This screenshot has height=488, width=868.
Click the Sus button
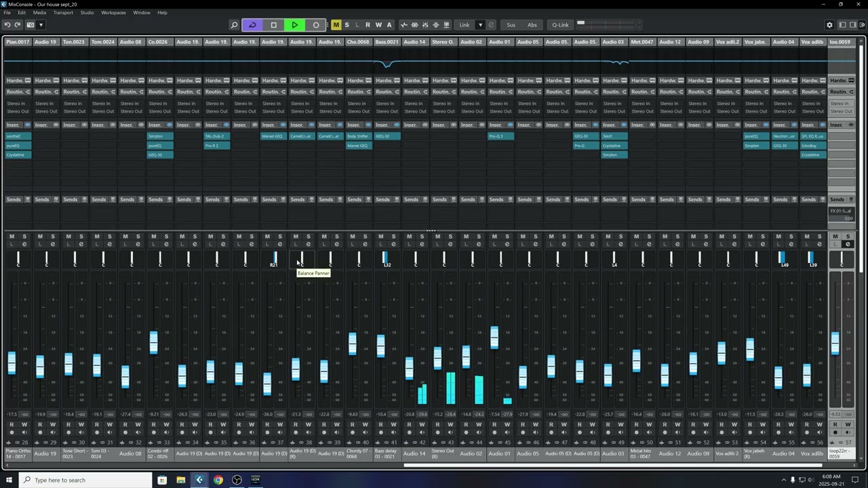coord(511,25)
